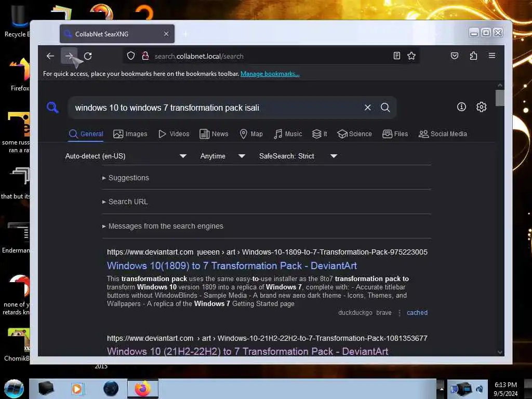The height and width of the screenshot is (399, 532).
Task: Open the cached link of first result
Action: (417, 312)
